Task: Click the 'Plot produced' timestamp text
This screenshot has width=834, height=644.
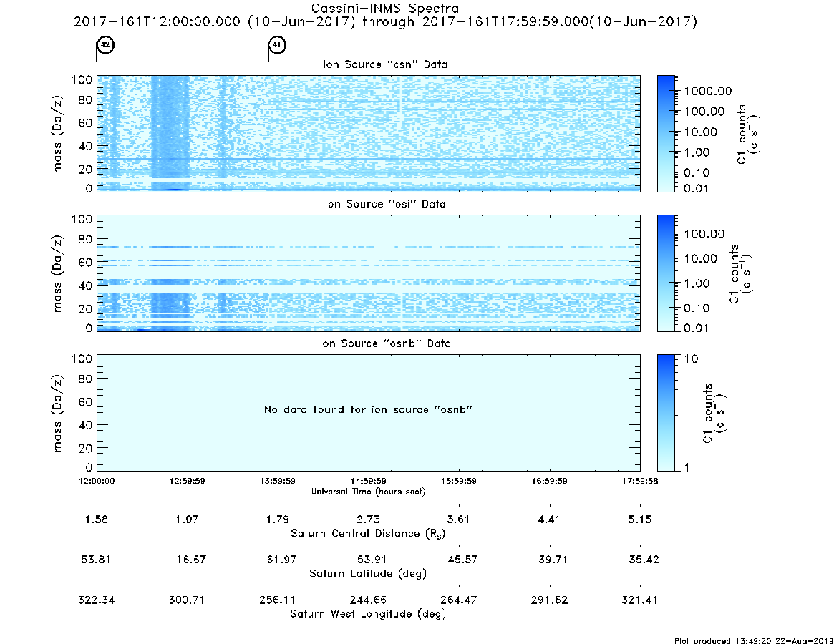Action: coord(754,640)
